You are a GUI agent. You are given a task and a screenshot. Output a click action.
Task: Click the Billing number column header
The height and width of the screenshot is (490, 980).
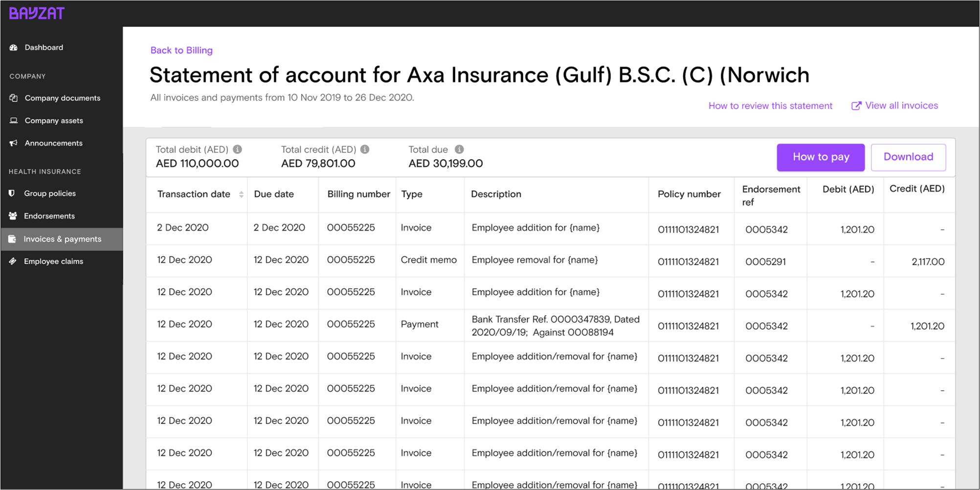(358, 194)
